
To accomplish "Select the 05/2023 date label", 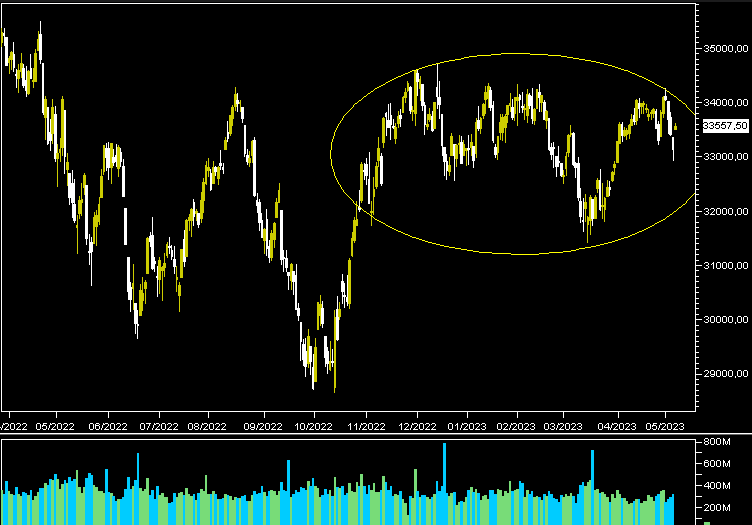I will pyautogui.click(x=665, y=426).
